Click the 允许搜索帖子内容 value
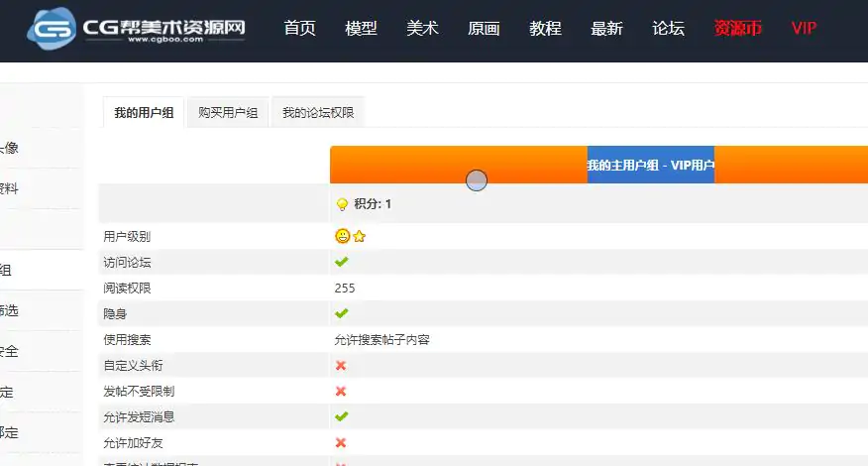The height and width of the screenshot is (466, 868). tap(381, 340)
